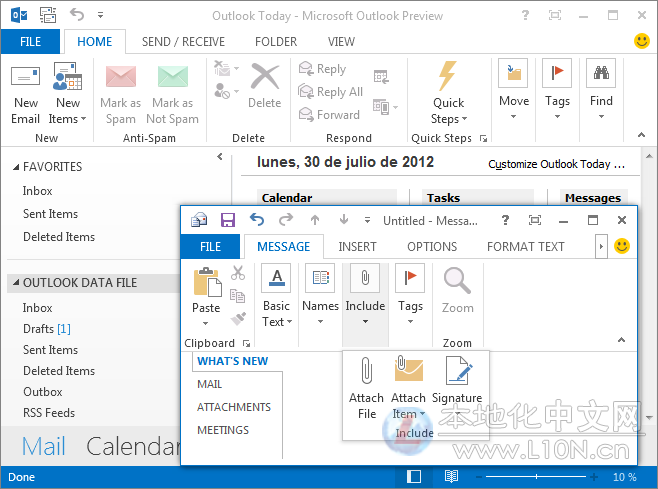Image resolution: width=658 pixels, height=489 pixels.
Task: Click the Quick Steps lightning icon
Action: [x=448, y=77]
